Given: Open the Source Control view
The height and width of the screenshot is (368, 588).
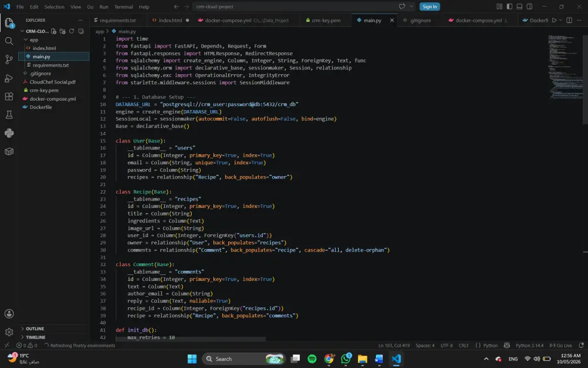Looking at the screenshot, I should pyautogui.click(x=9, y=59).
